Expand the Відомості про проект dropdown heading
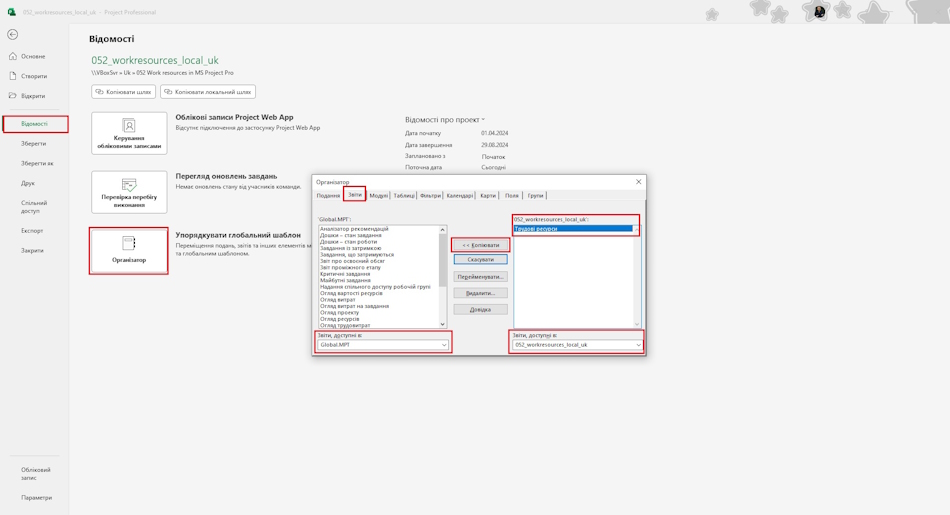Screen dimensions: 950x515 coord(445,120)
